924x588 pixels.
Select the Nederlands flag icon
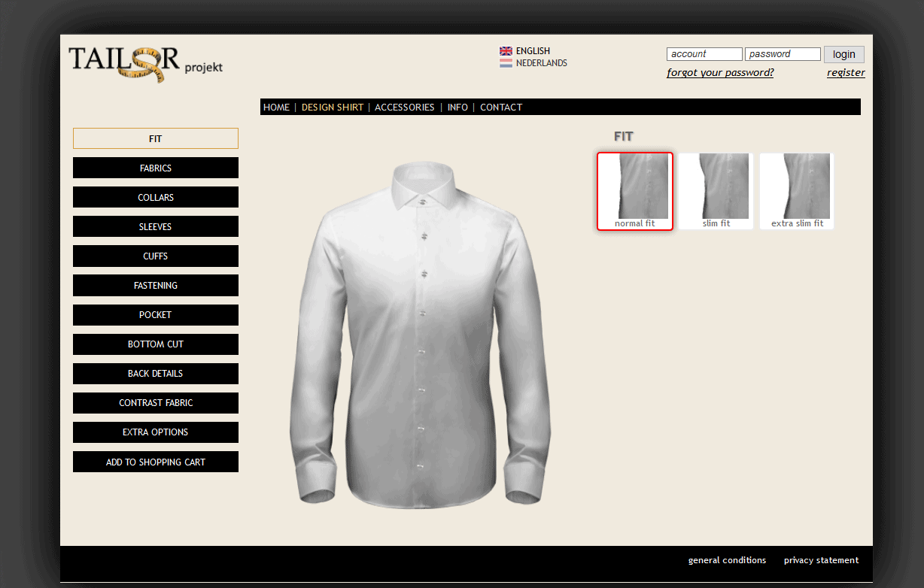click(506, 63)
